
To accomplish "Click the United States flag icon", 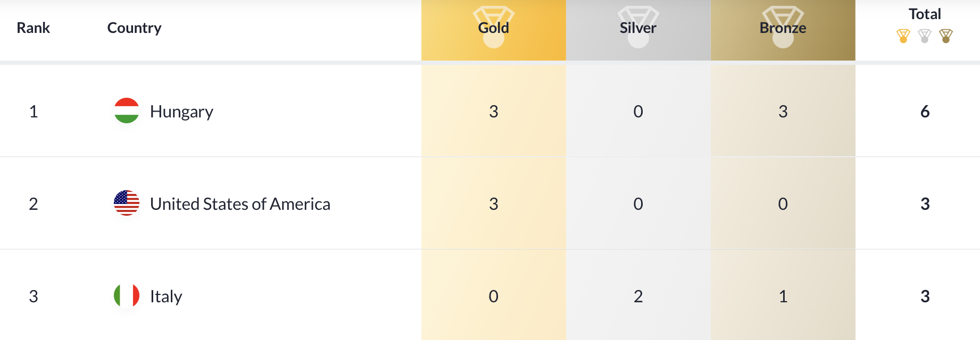I will pyautogui.click(x=127, y=203).
